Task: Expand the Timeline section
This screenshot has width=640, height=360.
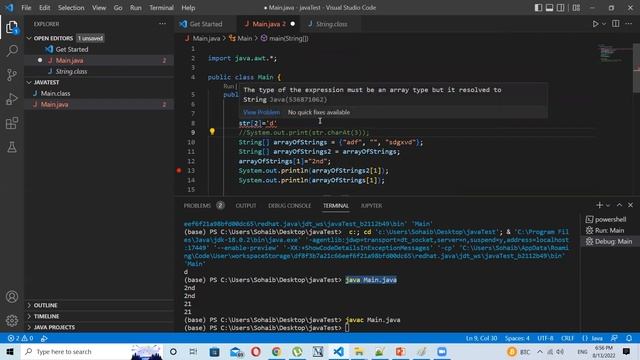Action: click(x=46, y=316)
